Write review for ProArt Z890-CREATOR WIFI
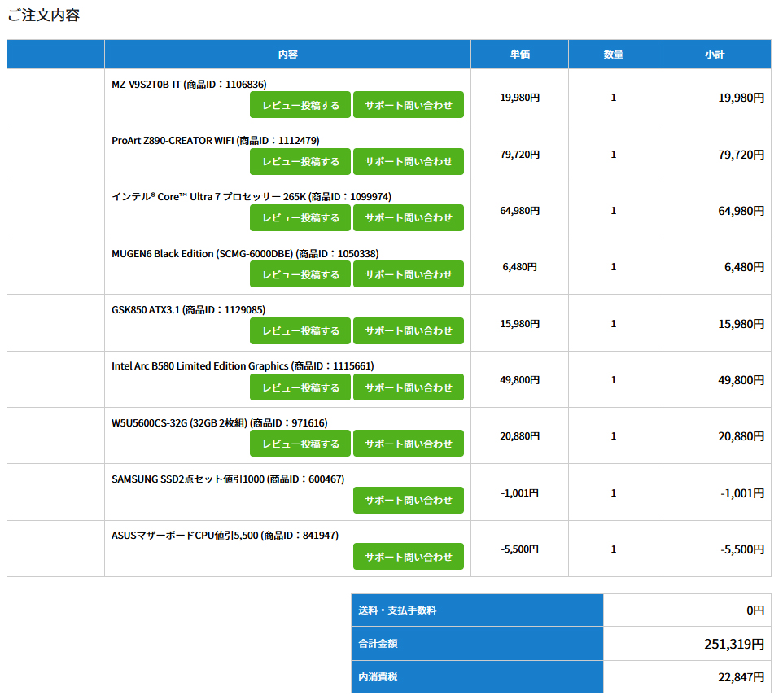This screenshot has width=783, height=700. point(300,161)
